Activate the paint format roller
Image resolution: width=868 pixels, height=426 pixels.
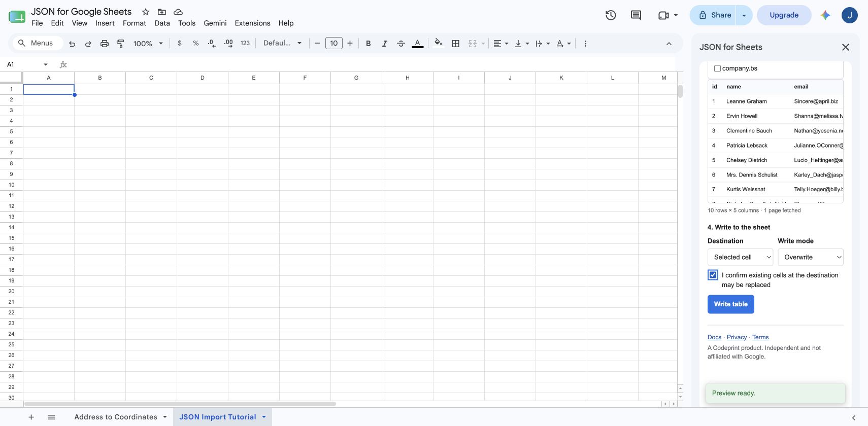pyautogui.click(x=120, y=44)
